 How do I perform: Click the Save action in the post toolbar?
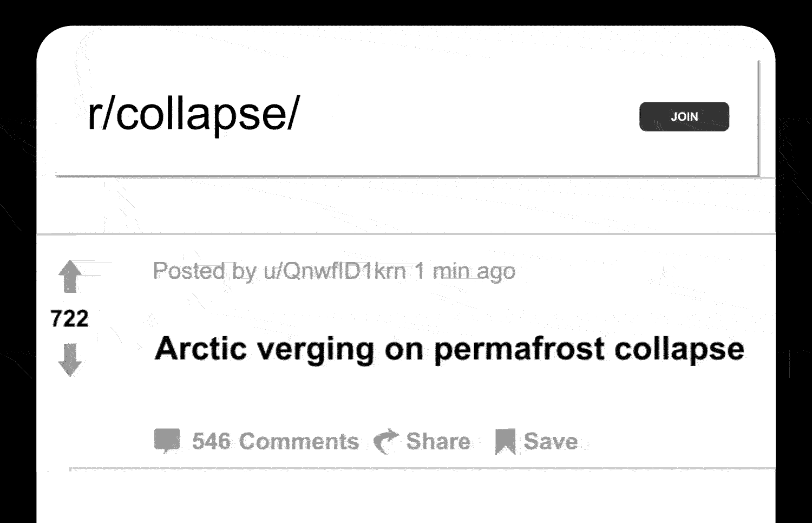536,440
